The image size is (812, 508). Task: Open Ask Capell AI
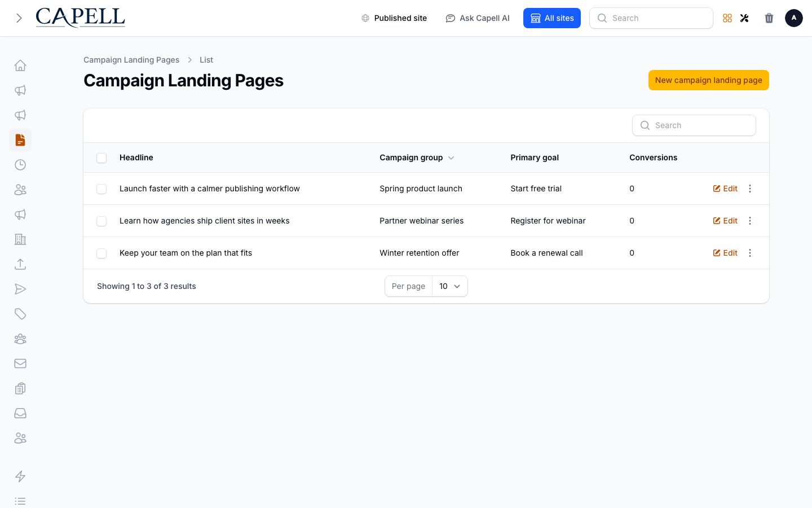478,18
